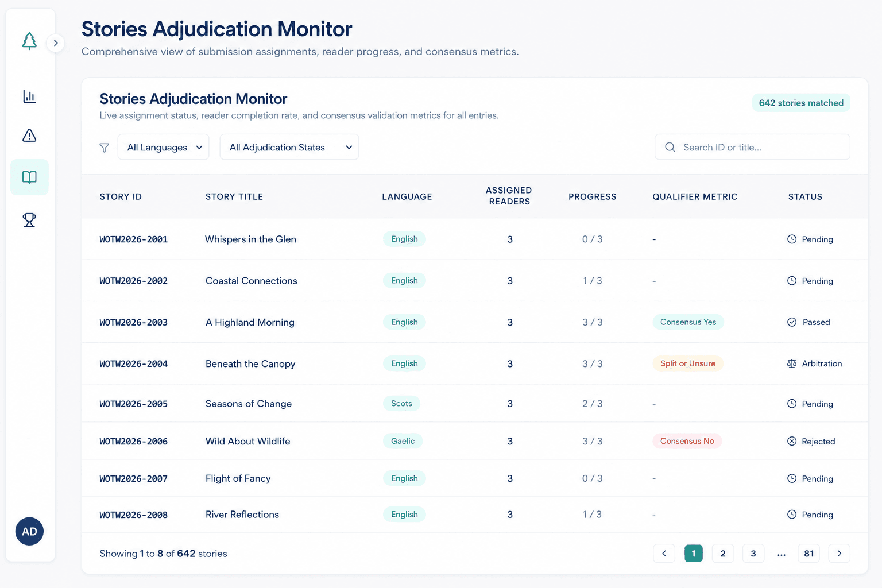This screenshot has height=588, width=882.
Task: Open story WOTW2026-2005
Action: [134, 404]
